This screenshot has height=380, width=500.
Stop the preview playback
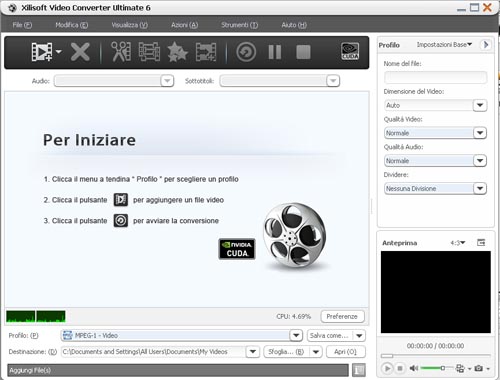tap(400, 368)
